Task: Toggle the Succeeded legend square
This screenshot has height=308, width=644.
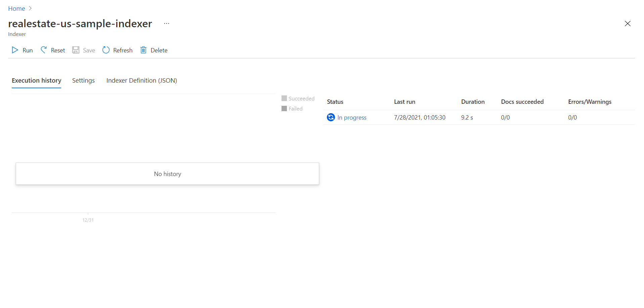Action: (284, 98)
